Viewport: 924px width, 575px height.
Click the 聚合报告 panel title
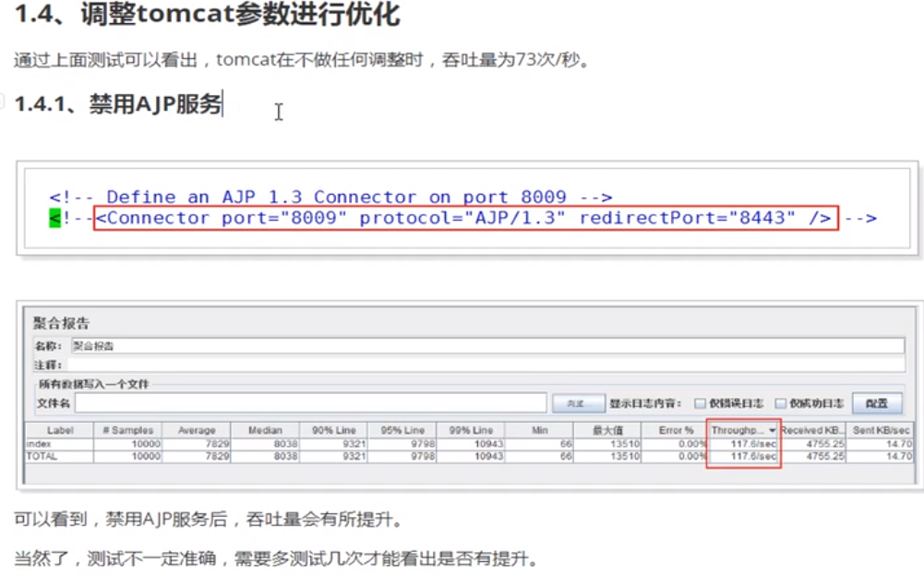click(x=61, y=323)
